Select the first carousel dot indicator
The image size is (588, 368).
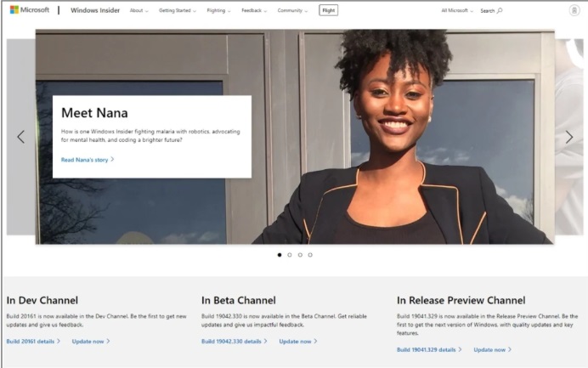280,254
